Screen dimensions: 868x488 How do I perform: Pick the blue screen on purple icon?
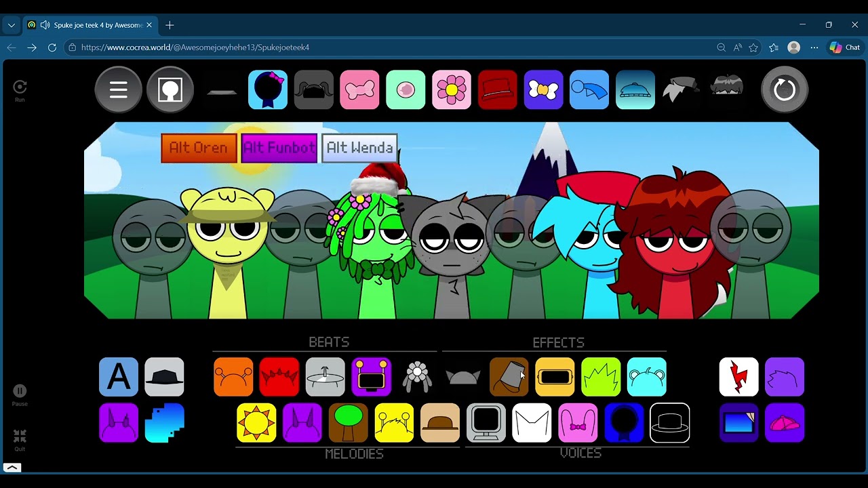(739, 423)
